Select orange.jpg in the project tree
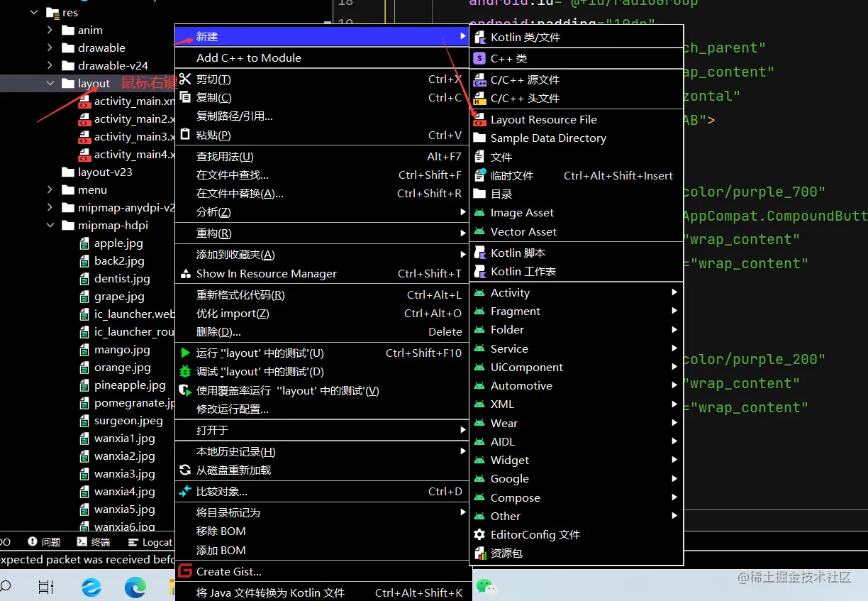 (123, 368)
